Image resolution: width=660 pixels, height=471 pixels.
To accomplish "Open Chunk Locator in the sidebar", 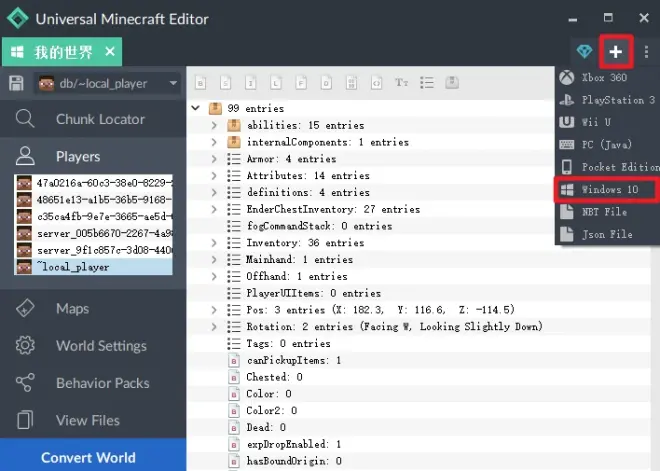I will 93,119.
